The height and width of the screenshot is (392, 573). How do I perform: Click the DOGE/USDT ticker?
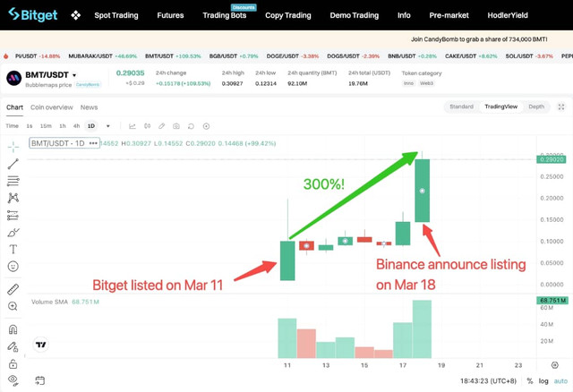tap(293, 56)
